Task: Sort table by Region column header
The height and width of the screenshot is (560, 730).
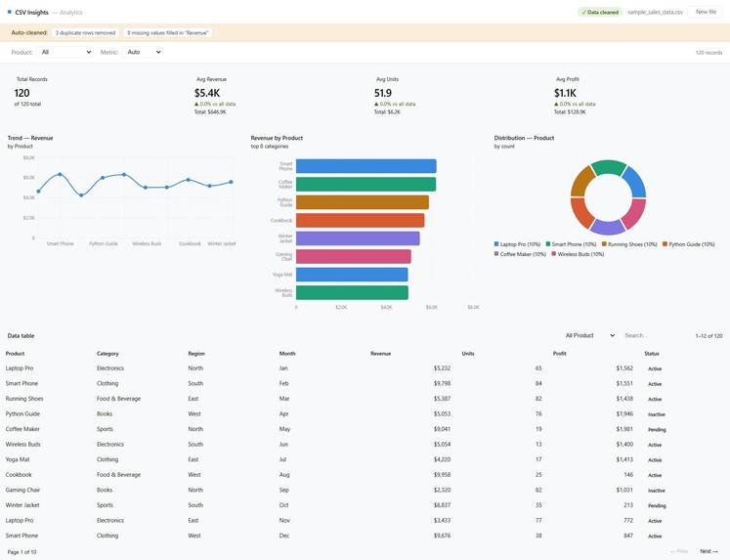Action: tap(196, 354)
